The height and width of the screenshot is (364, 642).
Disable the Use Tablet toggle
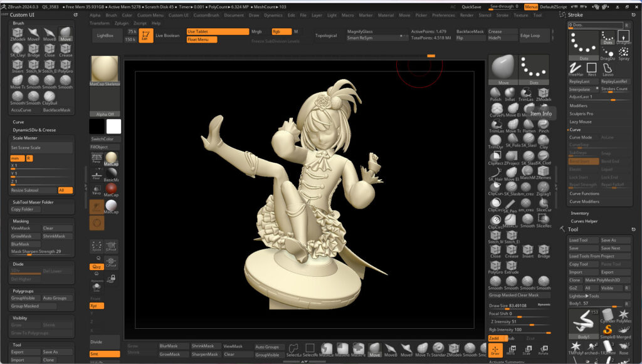pos(217,31)
